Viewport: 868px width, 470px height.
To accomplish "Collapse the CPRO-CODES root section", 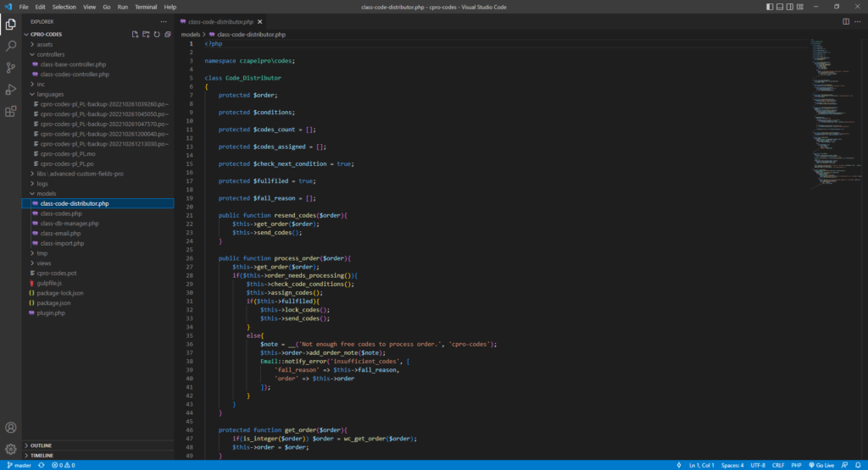I will [46, 34].
